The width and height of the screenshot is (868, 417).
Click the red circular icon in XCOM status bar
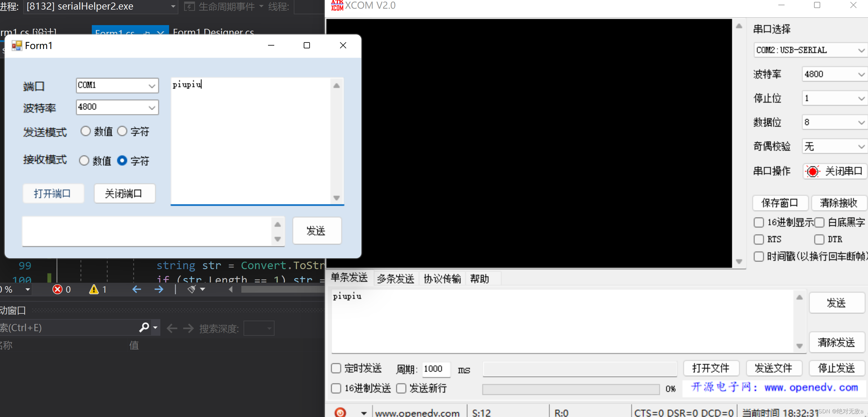(x=340, y=412)
